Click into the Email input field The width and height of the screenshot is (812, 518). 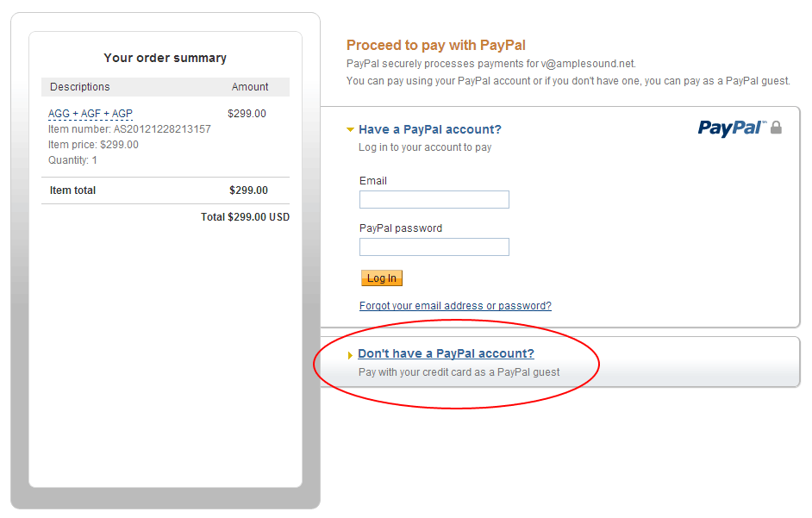434,200
